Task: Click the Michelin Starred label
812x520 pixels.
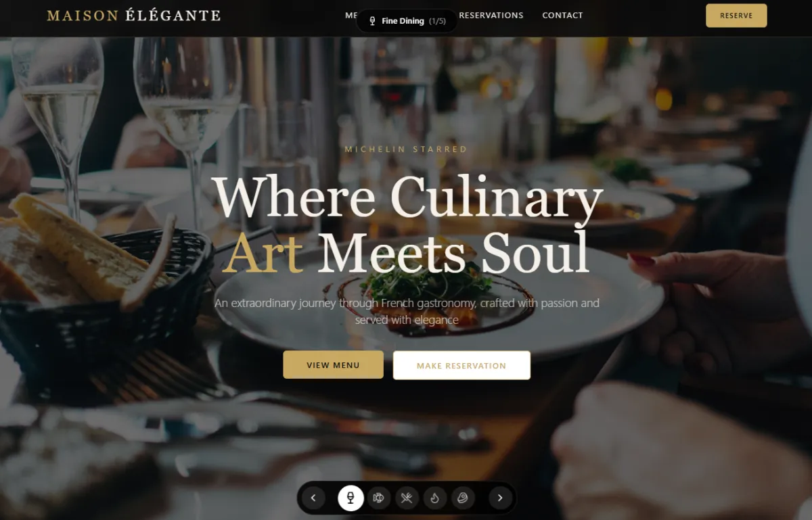Action: pyautogui.click(x=406, y=149)
